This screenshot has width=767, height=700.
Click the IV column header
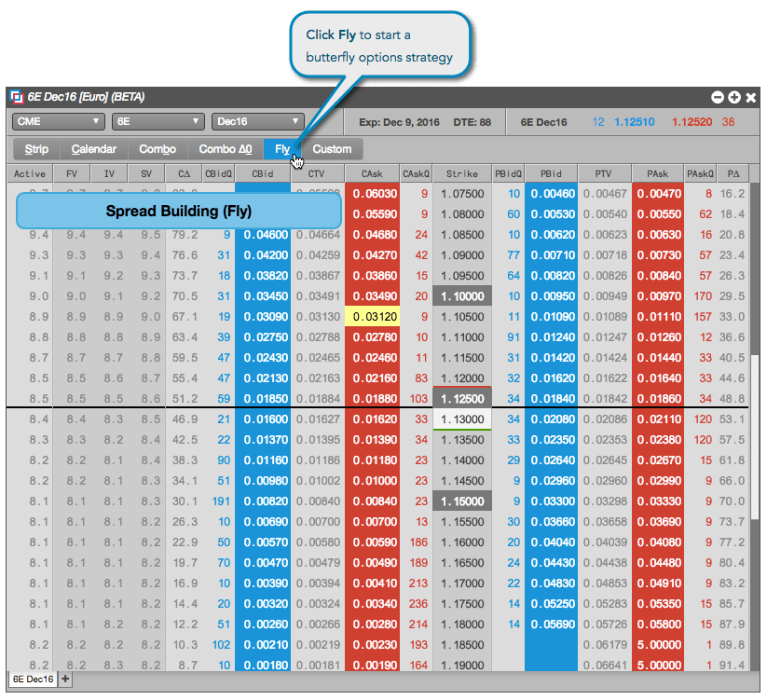[109, 173]
